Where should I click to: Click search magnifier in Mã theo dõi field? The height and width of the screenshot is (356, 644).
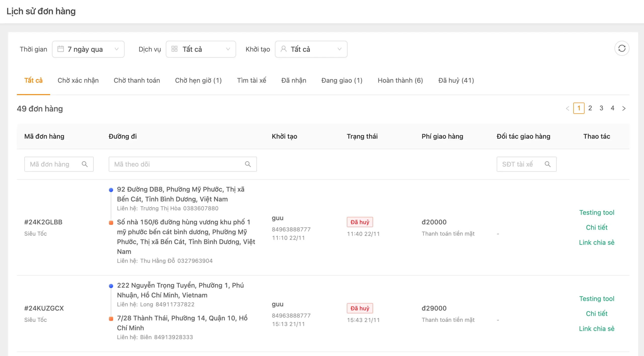point(248,164)
